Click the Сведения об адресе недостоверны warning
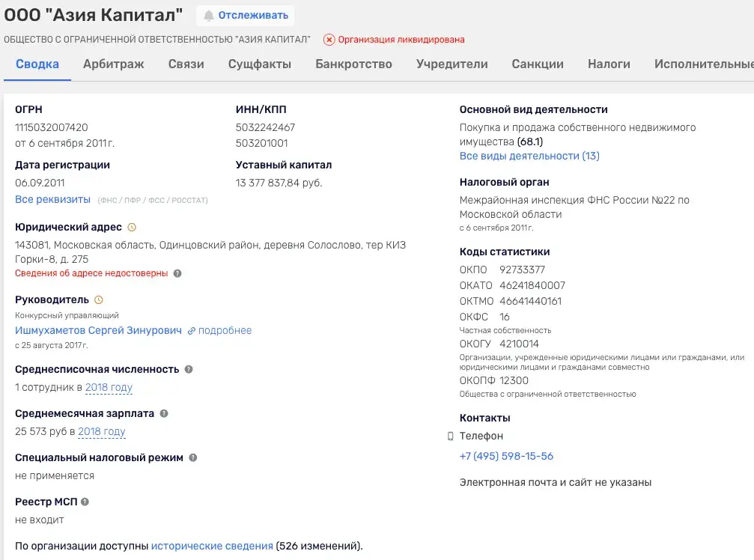The width and height of the screenshot is (754, 560). tap(91, 273)
